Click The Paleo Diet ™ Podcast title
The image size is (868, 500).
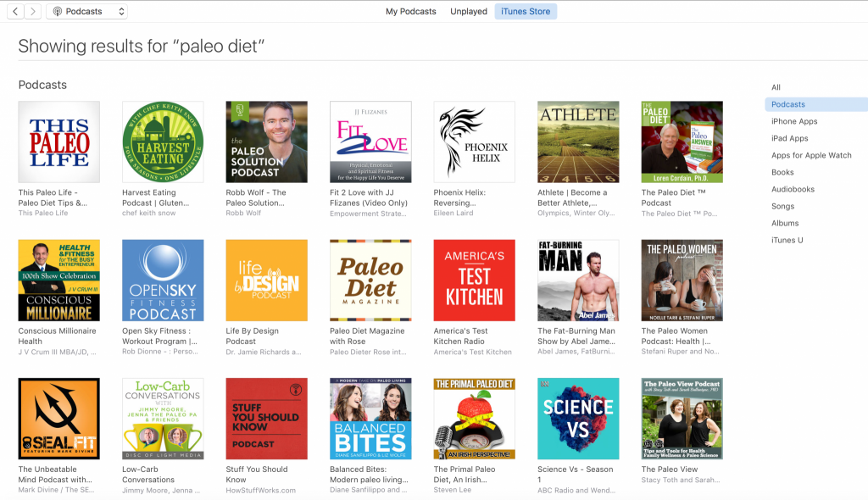pos(674,197)
